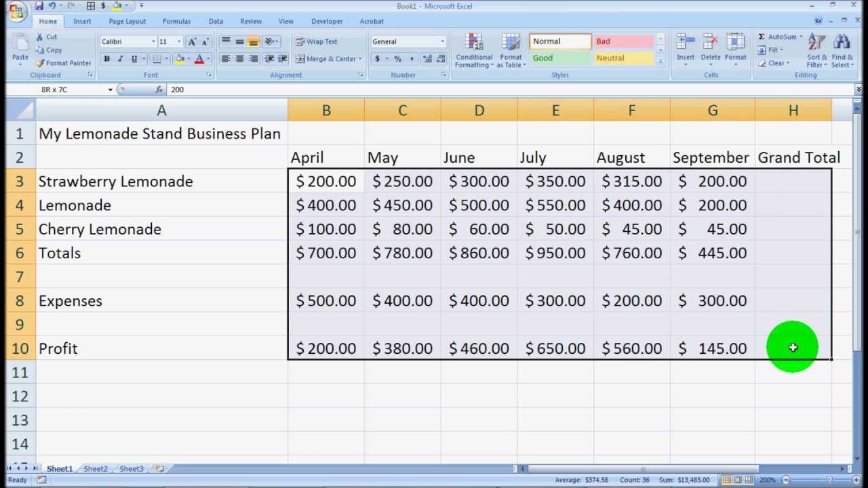
Task: Expand the Name Box dropdown arrow
Action: pyautogui.click(x=110, y=89)
